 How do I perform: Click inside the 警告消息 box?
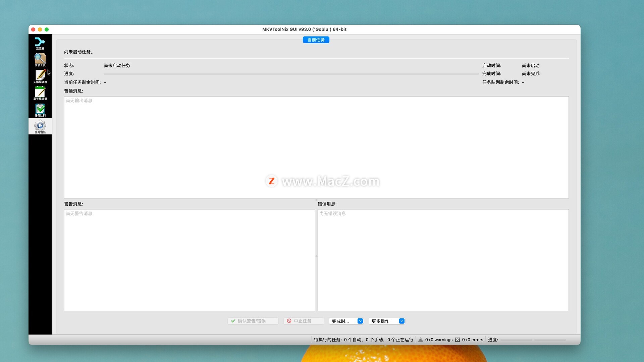click(x=190, y=260)
